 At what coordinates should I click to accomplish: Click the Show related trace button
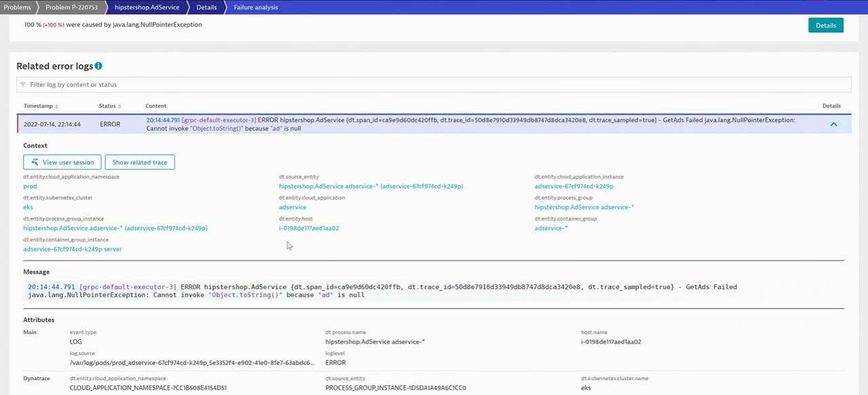(140, 162)
